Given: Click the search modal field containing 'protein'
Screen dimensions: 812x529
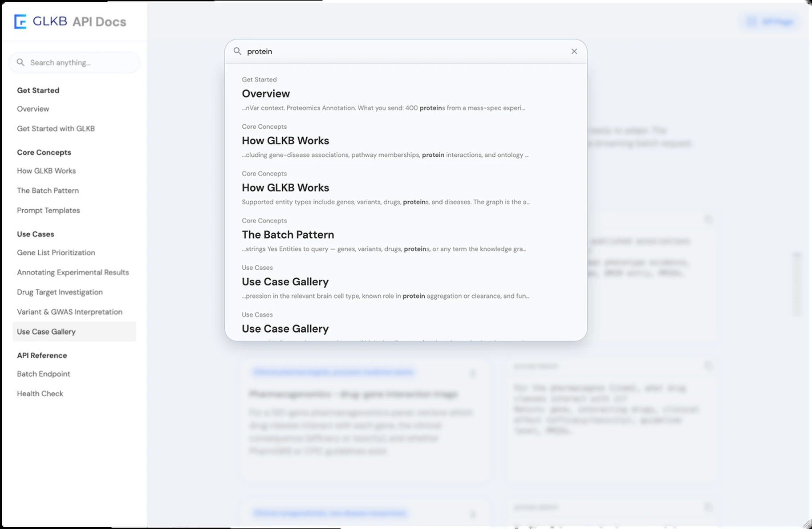Looking at the screenshot, I should click(406, 51).
